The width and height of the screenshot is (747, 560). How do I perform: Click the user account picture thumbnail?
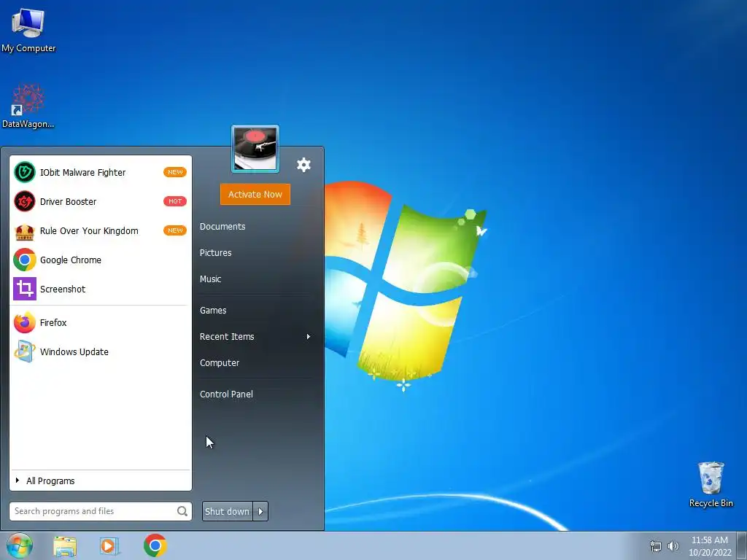[x=255, y=149]
